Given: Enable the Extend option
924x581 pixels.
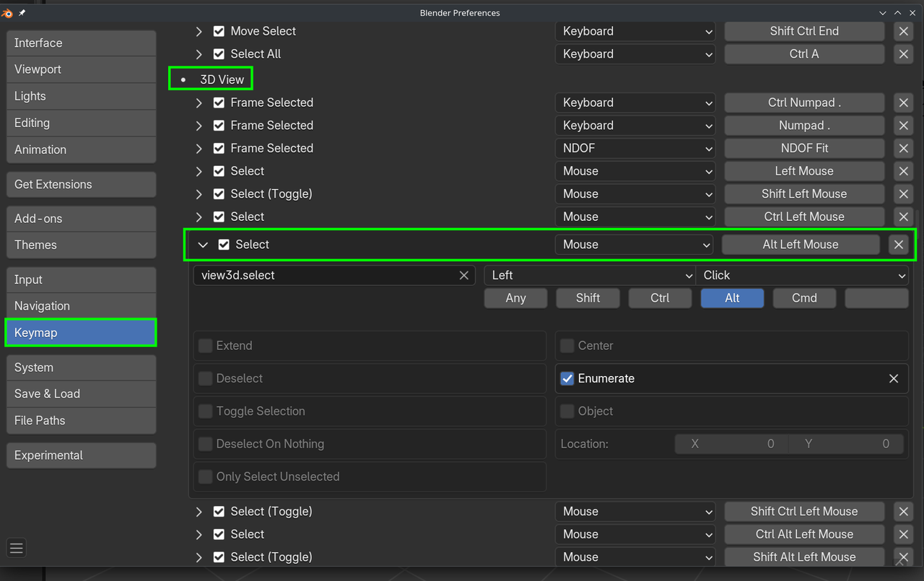Looking at the screenshot, I should 206,346.
